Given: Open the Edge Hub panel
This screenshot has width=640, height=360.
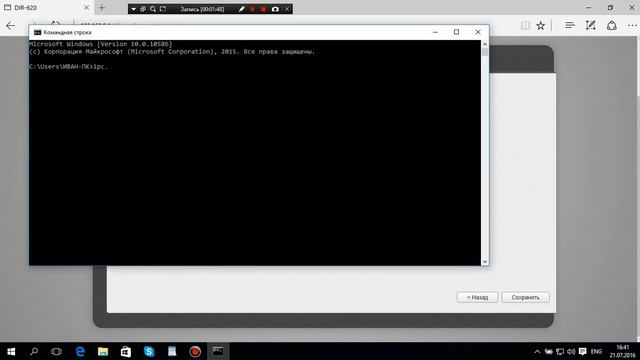Looking at the screenshot, I should [570, 26].
